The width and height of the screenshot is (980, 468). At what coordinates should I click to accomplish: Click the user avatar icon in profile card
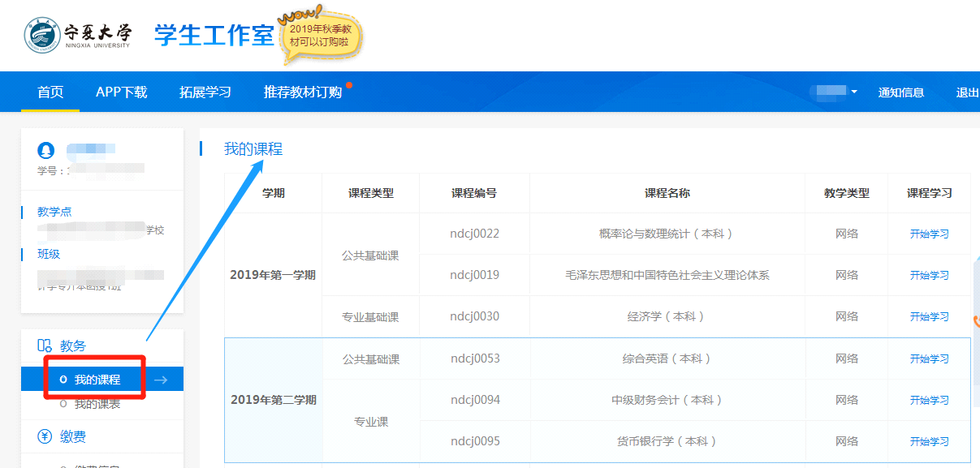click(46, 150)
